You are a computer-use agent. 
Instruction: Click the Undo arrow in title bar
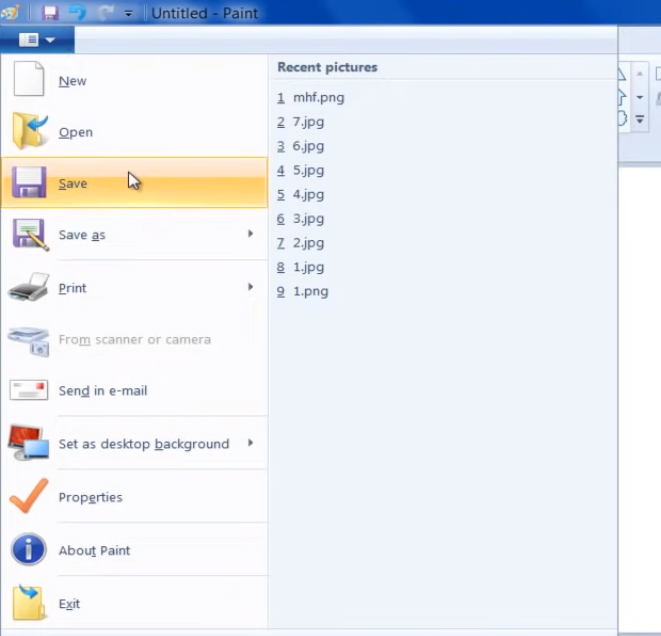point(77,13)
